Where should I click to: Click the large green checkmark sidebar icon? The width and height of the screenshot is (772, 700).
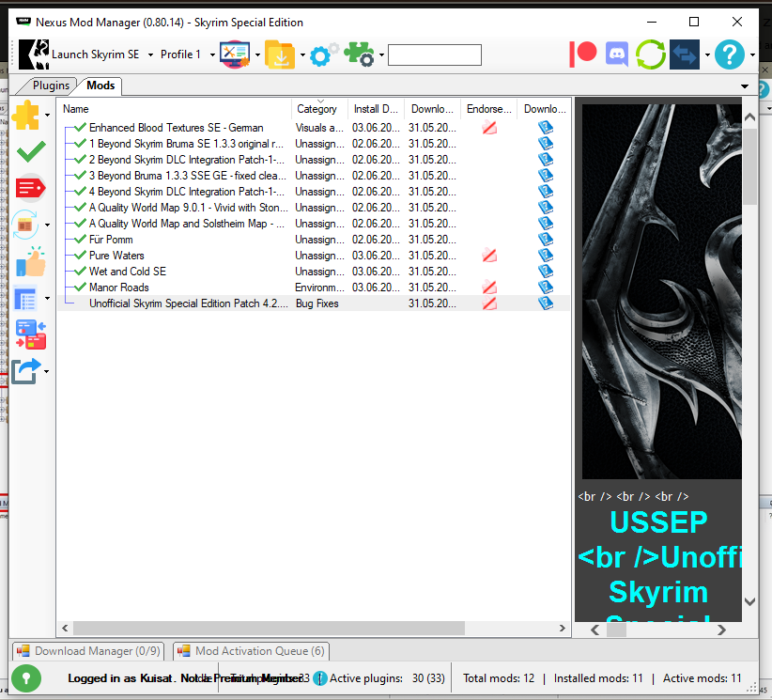[x=30, y=150]
